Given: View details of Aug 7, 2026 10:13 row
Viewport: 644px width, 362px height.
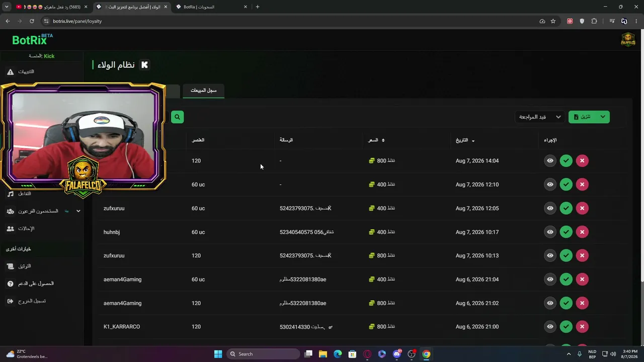Looking at the screenshot, I should click(550, 255).
